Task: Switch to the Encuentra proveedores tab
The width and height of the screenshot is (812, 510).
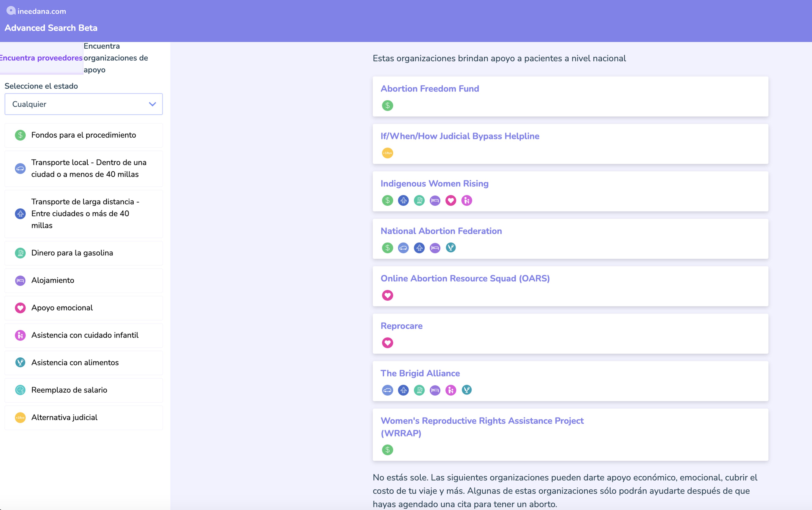Action: tap(41, 58)
